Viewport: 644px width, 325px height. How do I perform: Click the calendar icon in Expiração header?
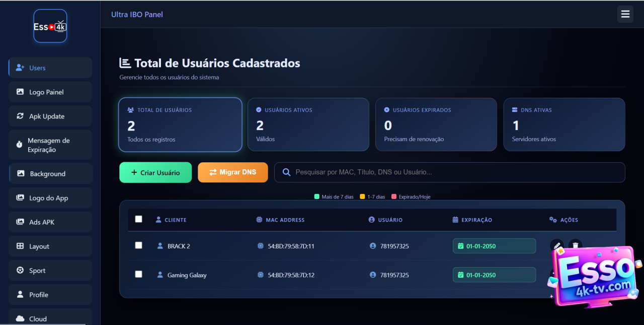[x=455, y=220]
